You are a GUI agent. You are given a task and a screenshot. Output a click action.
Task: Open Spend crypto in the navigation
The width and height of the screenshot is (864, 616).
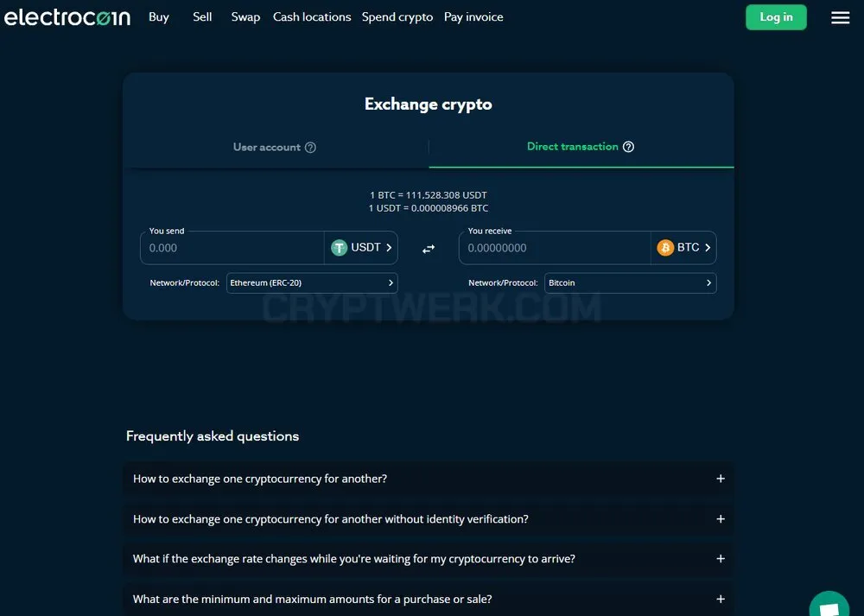(397, 17)
